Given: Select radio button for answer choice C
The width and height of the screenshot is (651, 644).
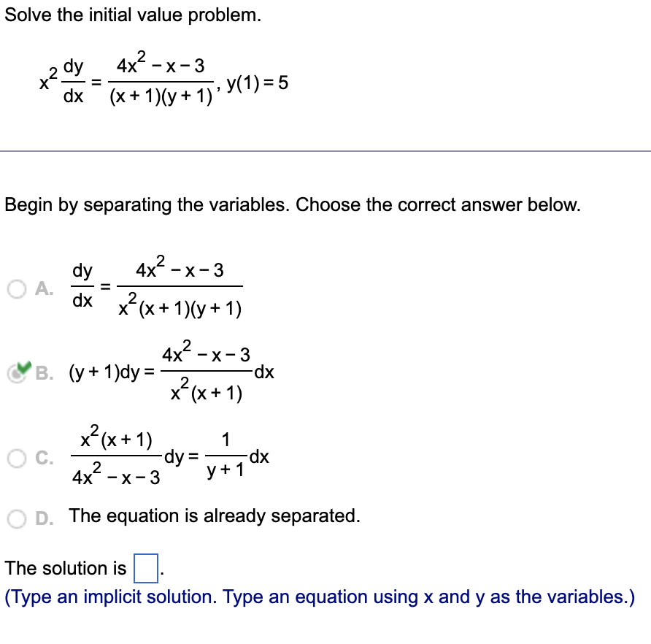Looking at the screenshot, I should coord(16,458).
